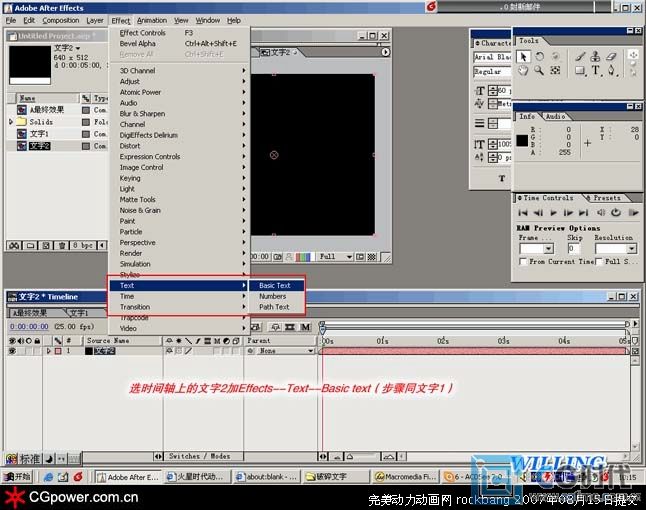Toggle quality switch for layer 文字2
This screenshot has height=510, width=646.
(x=189, y=351)
